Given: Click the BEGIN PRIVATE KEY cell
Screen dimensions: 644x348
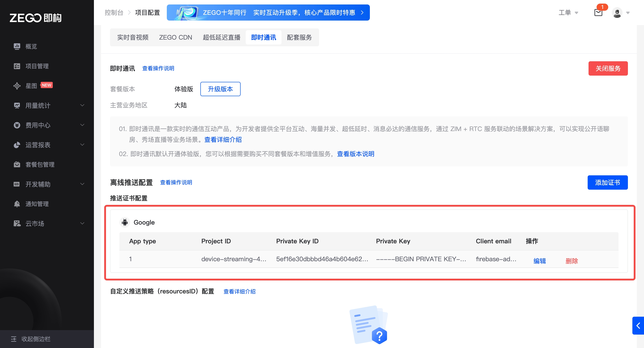Looking at the screenshot, I should (x=421, y=259).
